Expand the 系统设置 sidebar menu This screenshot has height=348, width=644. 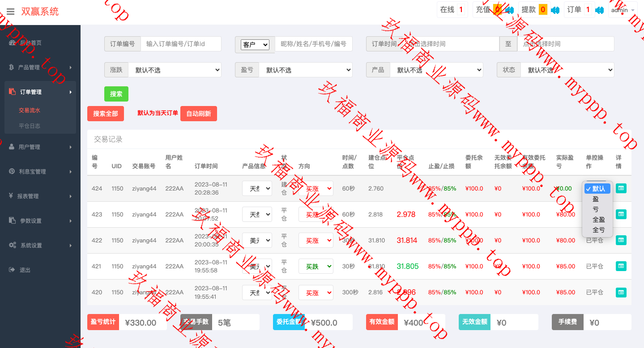click(x=40, y=245)
